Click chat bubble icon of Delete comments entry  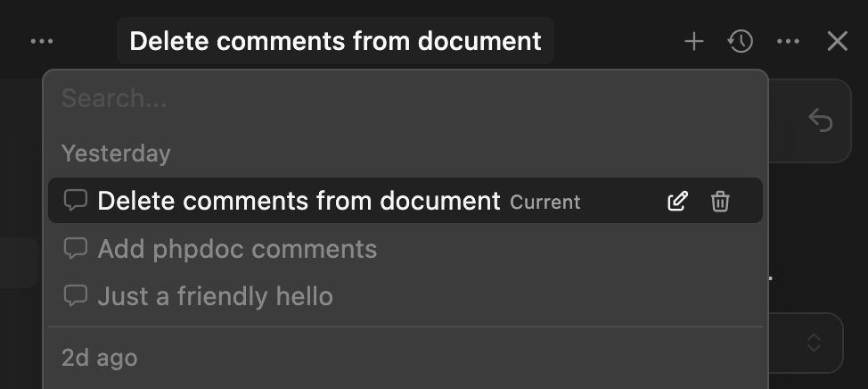point(76,202)
